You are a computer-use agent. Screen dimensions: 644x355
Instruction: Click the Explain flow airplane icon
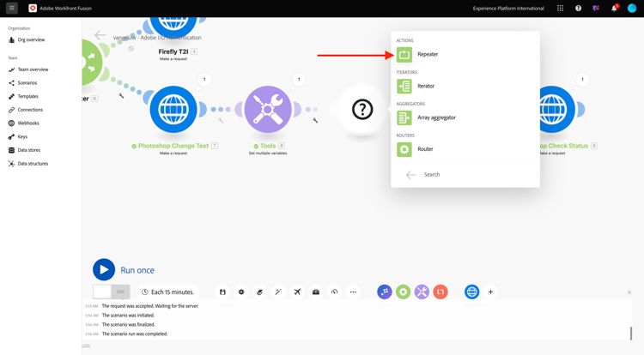[297, 292]
